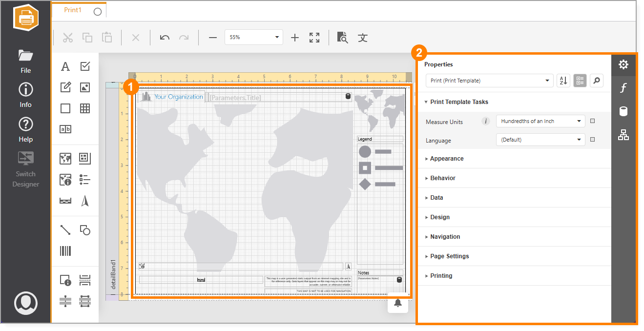Toggle the Language property marker square
Image resolution: width=644 pixels, height=331 pixels.
(x=592, y=140)
